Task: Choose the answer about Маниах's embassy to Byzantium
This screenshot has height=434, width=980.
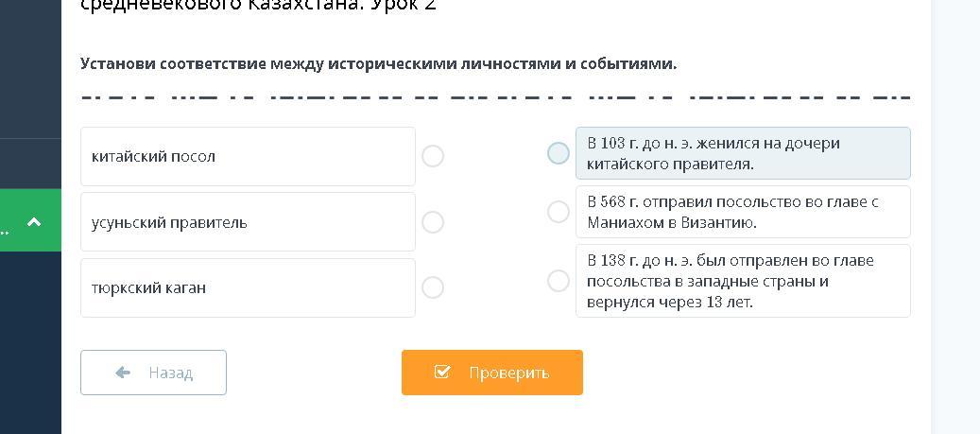Action: [x=743, y=212]
